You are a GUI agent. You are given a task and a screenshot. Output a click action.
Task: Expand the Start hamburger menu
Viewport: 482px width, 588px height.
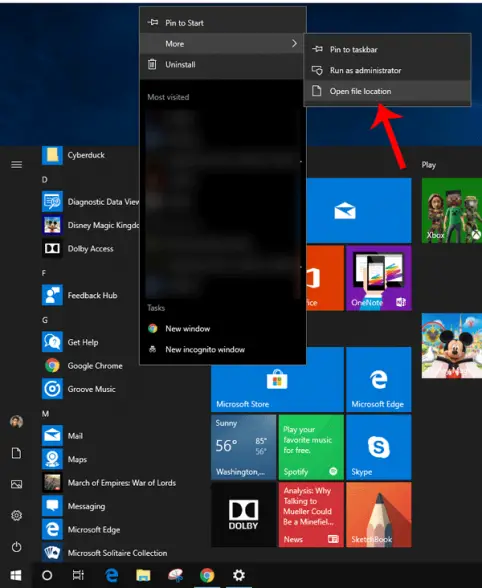pos(16,165)
